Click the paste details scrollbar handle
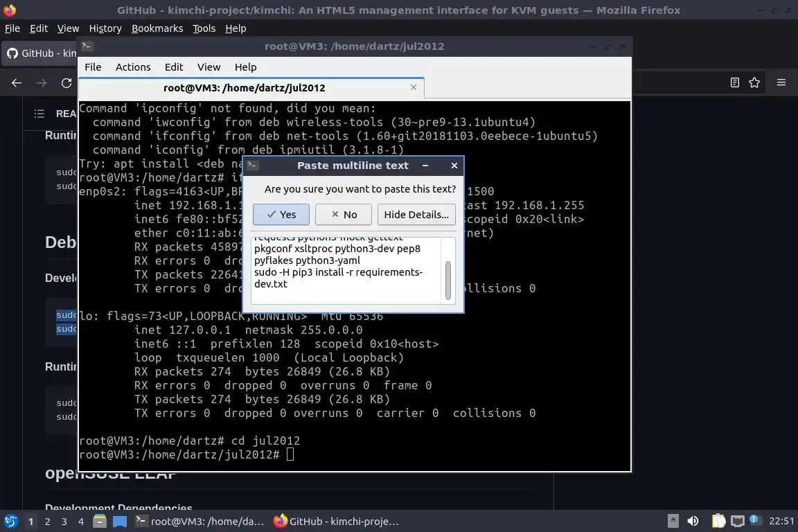The image size is (798, 532). click(x=448, y=281)
